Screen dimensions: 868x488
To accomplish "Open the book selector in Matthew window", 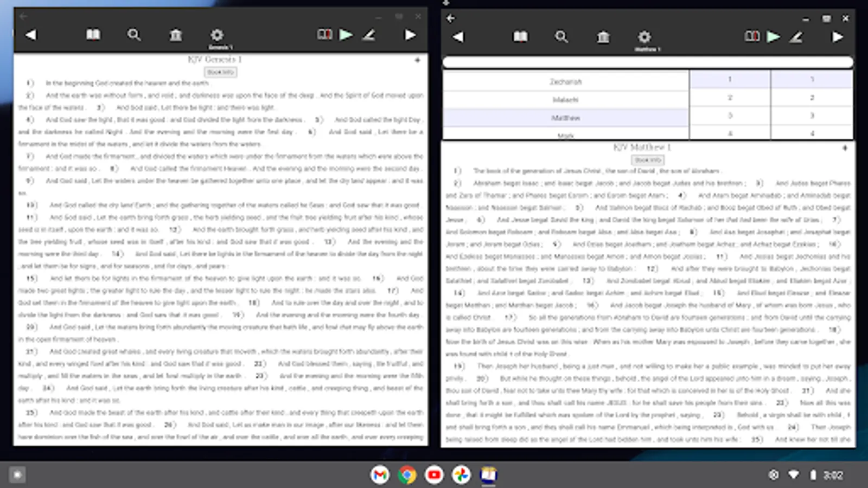I will (x=521, y=37).
